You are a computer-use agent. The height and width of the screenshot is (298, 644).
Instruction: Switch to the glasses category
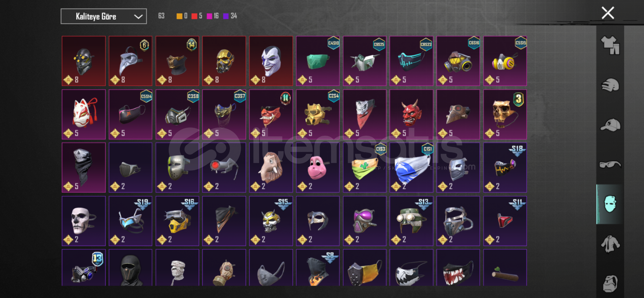[x=610, y=164]
